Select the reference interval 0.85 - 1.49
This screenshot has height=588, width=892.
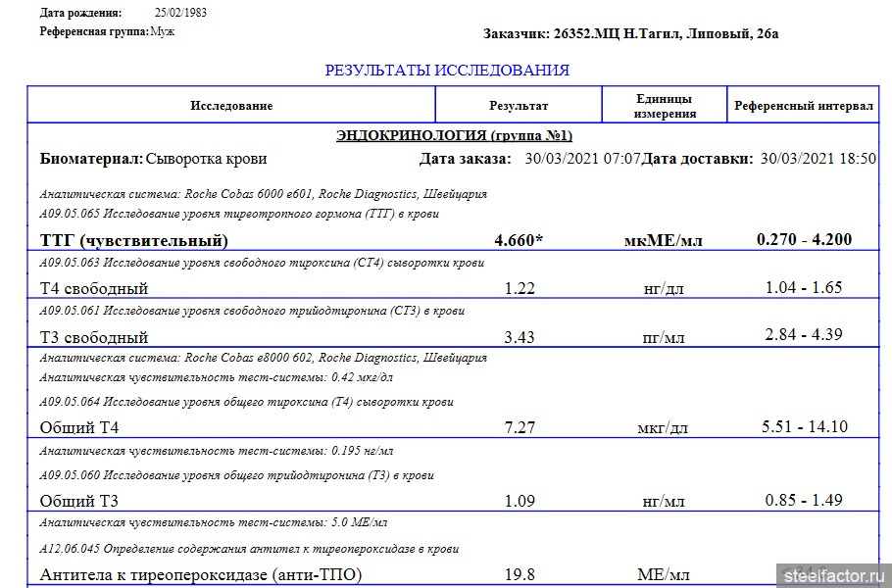[804, 500]
